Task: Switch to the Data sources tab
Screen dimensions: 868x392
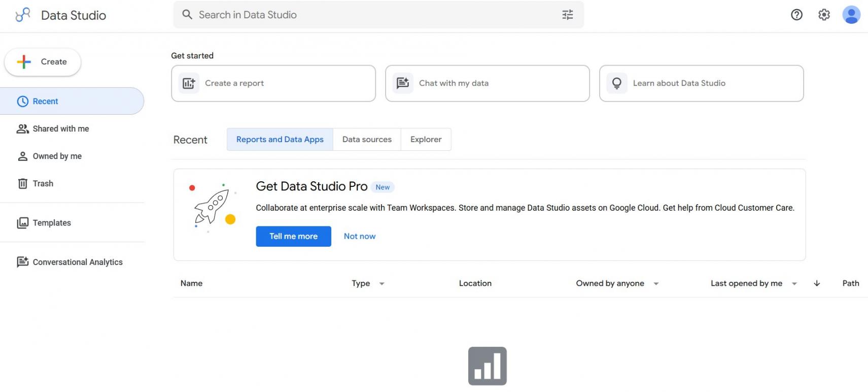Action: (367, 139)
